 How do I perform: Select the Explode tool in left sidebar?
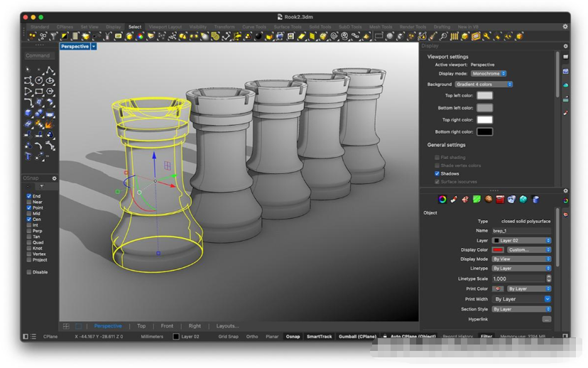(50, 124)
